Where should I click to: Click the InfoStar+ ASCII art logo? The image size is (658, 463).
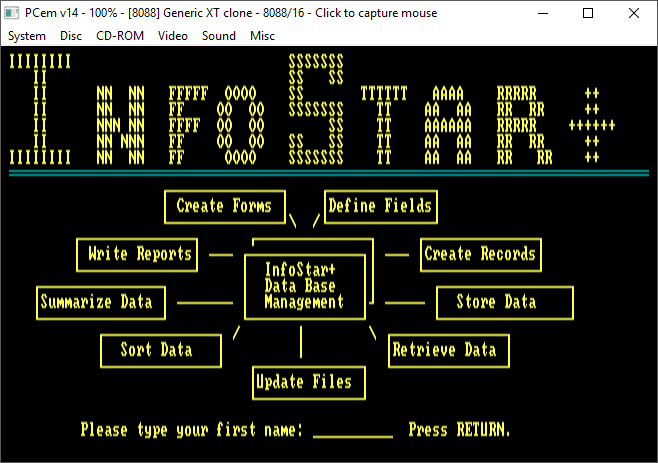(312, 109)
